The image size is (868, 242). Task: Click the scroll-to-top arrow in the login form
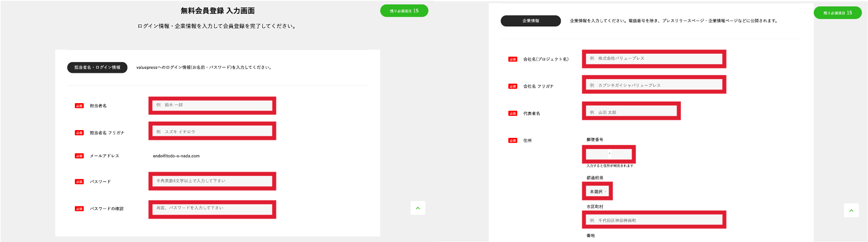(417, 208)
